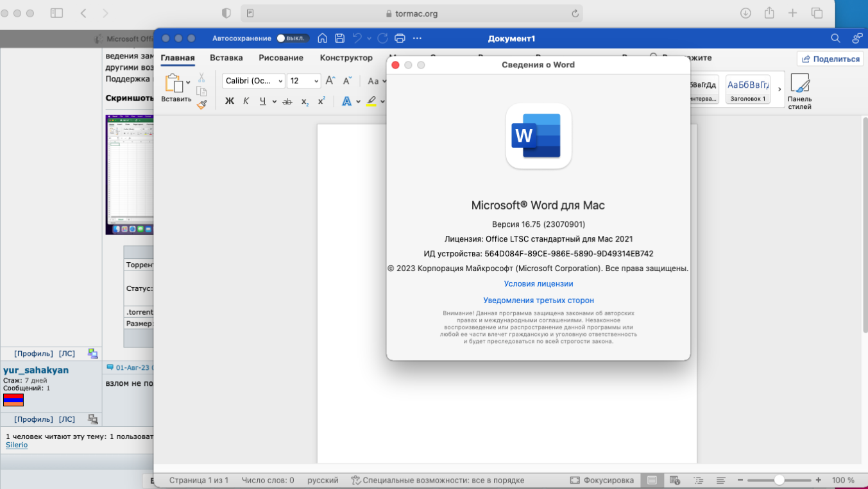This screenshot has width=868, height=489.
Task: Click the search magnifier in Word title bar
Action: click(835, 38)
